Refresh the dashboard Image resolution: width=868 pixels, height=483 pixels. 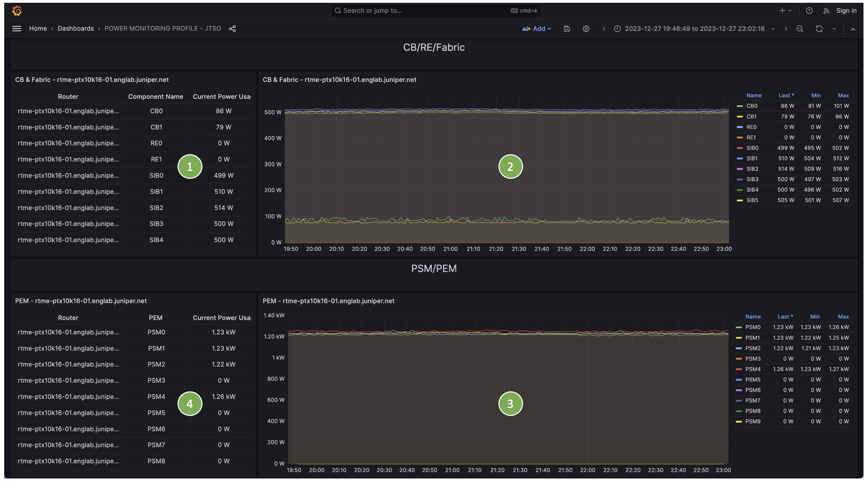[819, 28]
